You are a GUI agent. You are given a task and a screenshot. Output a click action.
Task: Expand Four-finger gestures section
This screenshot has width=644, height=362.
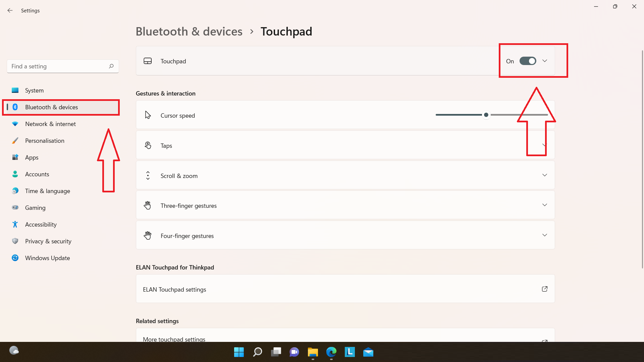pyautogui.click(x=544, y=235)
